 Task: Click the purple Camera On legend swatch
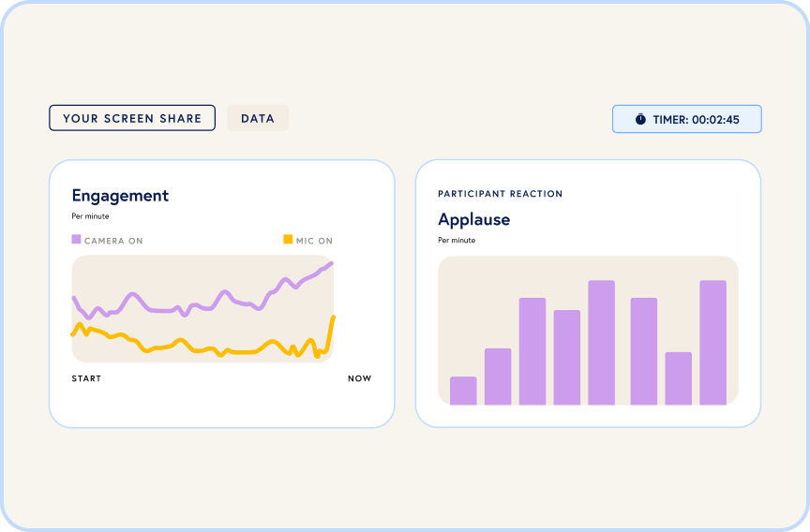[77, 240]
